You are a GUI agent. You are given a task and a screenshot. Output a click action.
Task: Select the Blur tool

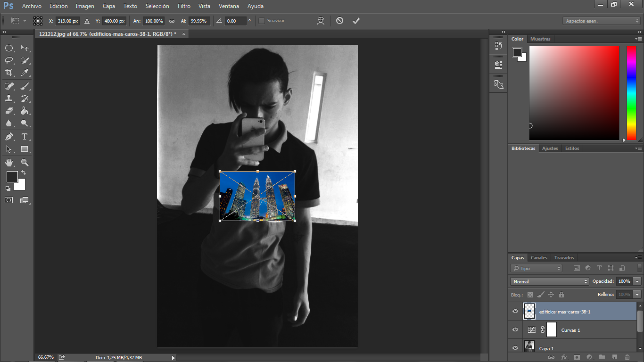pyautogui.click(x=9, y=123)
